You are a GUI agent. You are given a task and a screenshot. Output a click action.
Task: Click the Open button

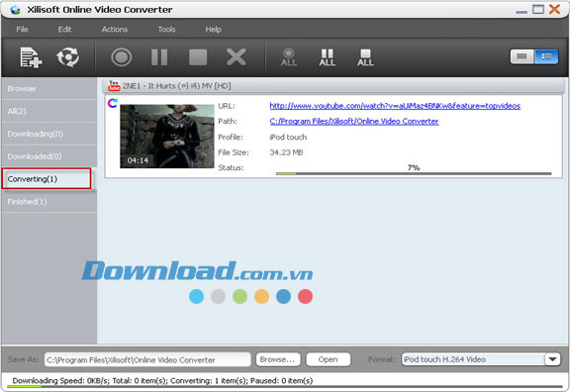[329, 359]
